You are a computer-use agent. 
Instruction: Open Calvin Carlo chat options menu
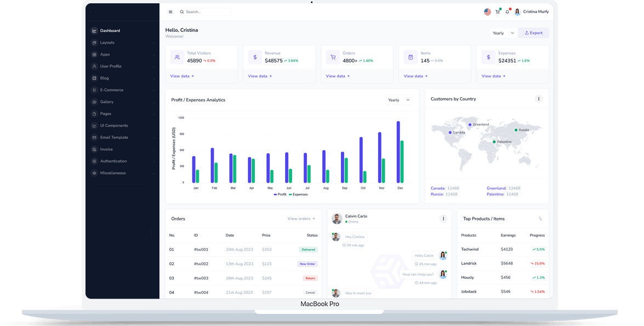pyautogui.click(x=443, y=218)
